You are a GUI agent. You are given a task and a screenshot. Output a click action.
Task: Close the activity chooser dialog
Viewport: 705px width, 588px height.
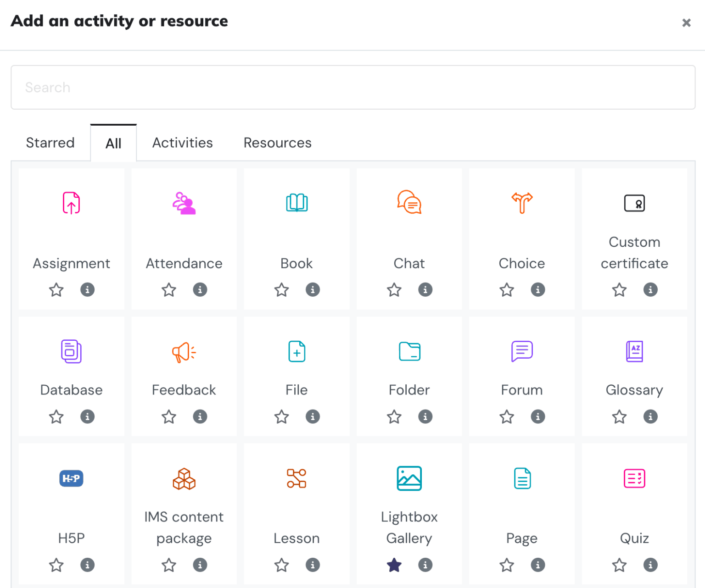(686, 22)
